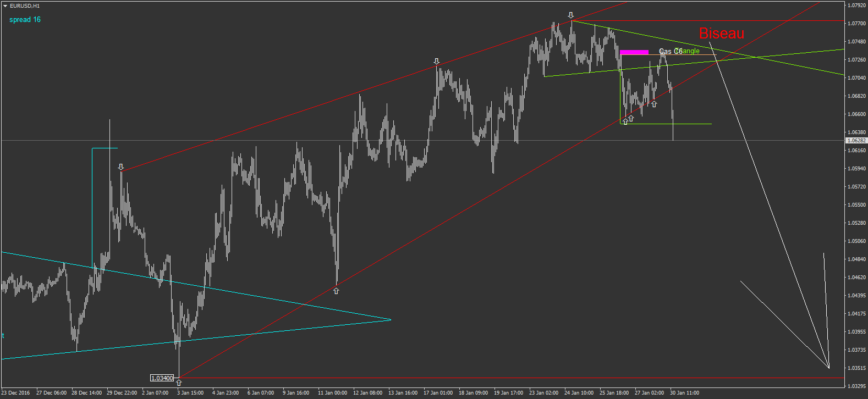Click the down arrow above the 24 Jan high
This screenshot has height=399, width=868.
point(571,15)
